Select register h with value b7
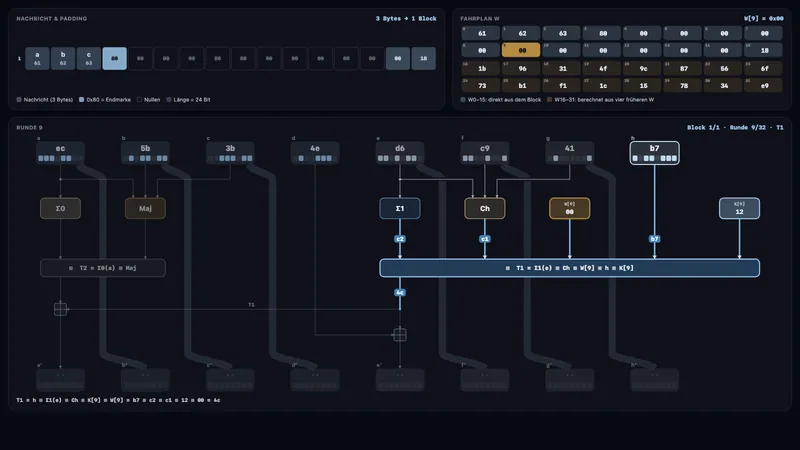 tap(655, 153)
